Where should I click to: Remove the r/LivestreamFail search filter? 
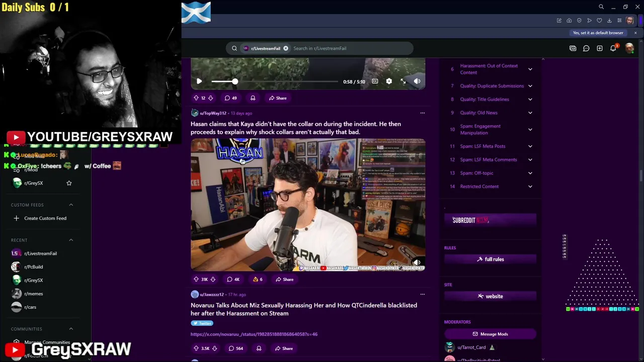coord(286,48)
